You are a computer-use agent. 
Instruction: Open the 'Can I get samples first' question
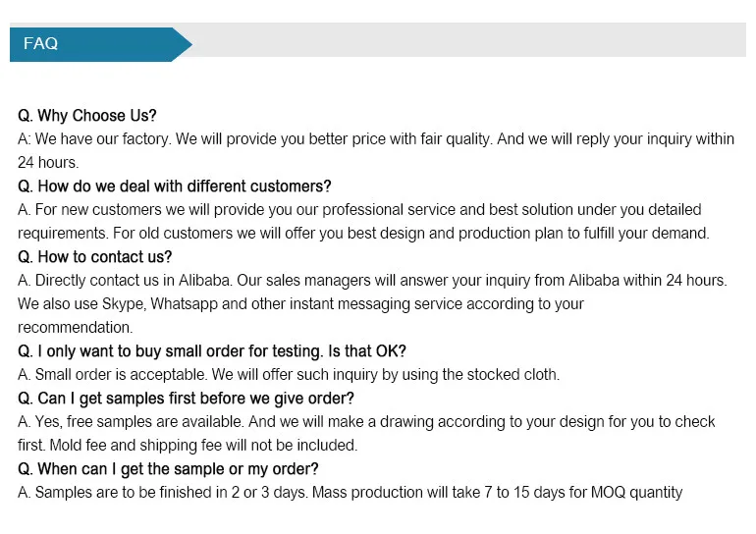tap(187, 399)
